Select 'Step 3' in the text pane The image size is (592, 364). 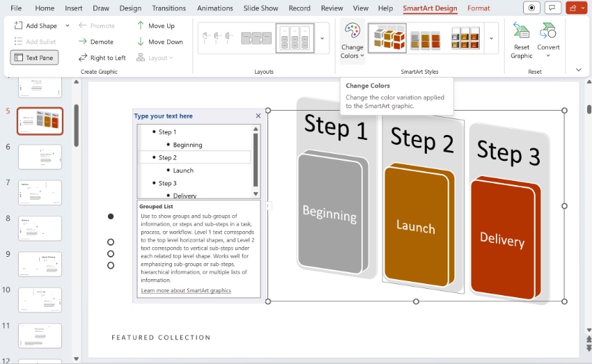click(167, 183)
